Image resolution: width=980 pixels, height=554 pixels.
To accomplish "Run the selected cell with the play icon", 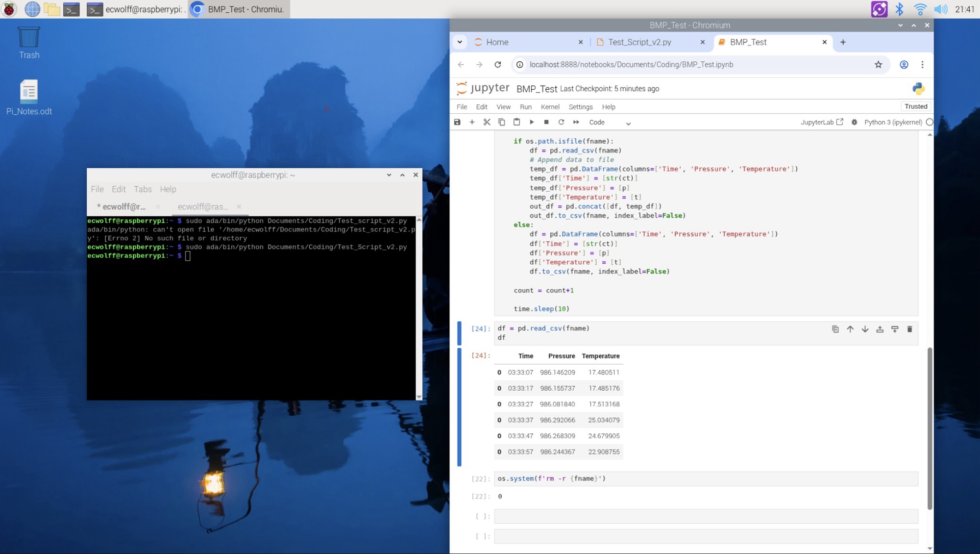I will (x=532, y=122).
